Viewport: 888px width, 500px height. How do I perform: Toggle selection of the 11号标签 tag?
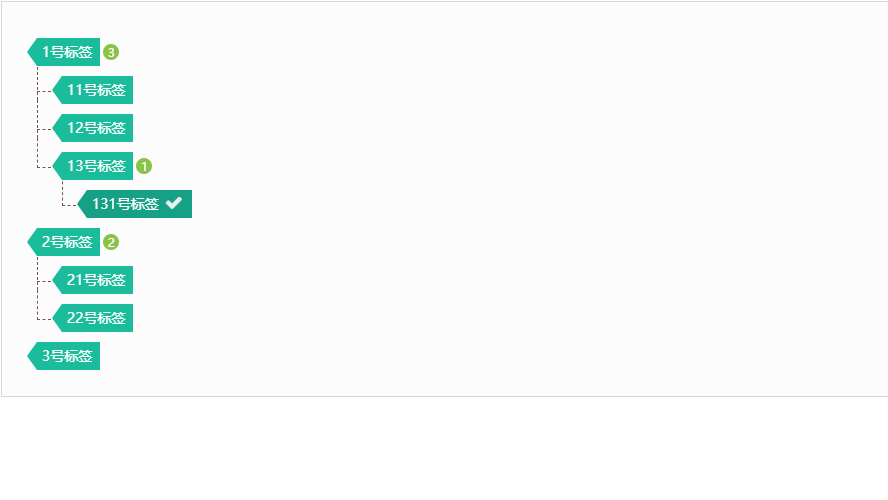point(93,90)
